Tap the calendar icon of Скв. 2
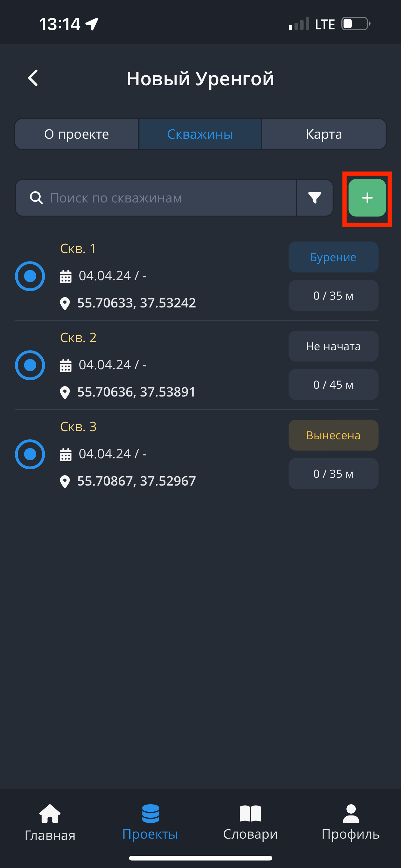 [x=66, y=365]
